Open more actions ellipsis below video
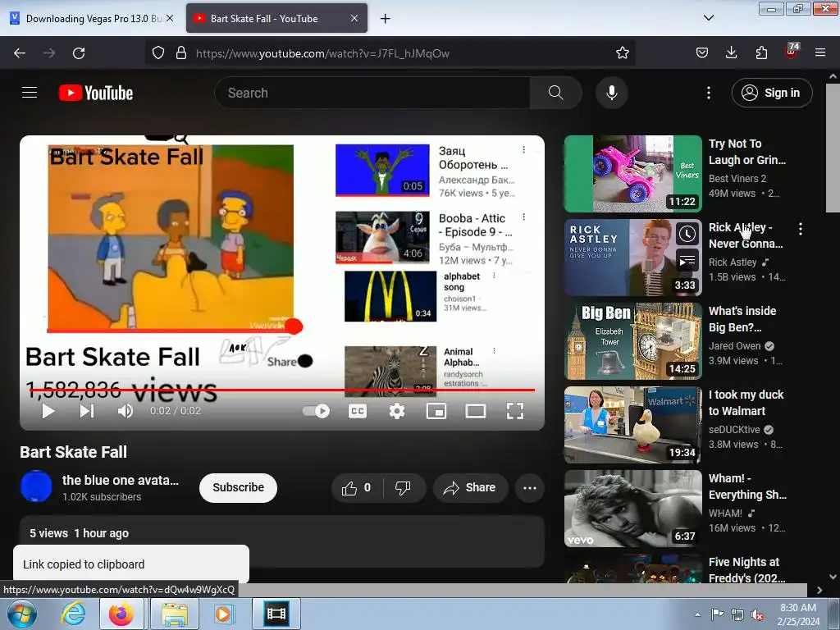 point(530,487)
